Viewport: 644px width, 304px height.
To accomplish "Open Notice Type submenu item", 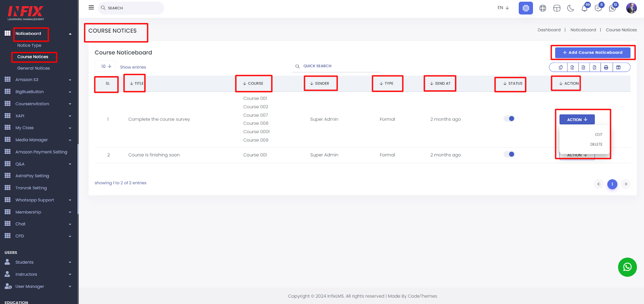I will pos(29,45).
